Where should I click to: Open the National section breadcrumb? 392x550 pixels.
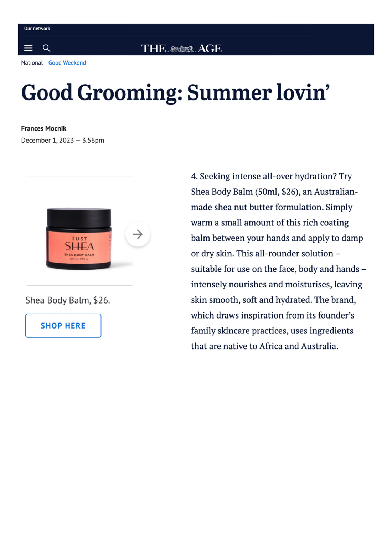(x=32, y=63)
